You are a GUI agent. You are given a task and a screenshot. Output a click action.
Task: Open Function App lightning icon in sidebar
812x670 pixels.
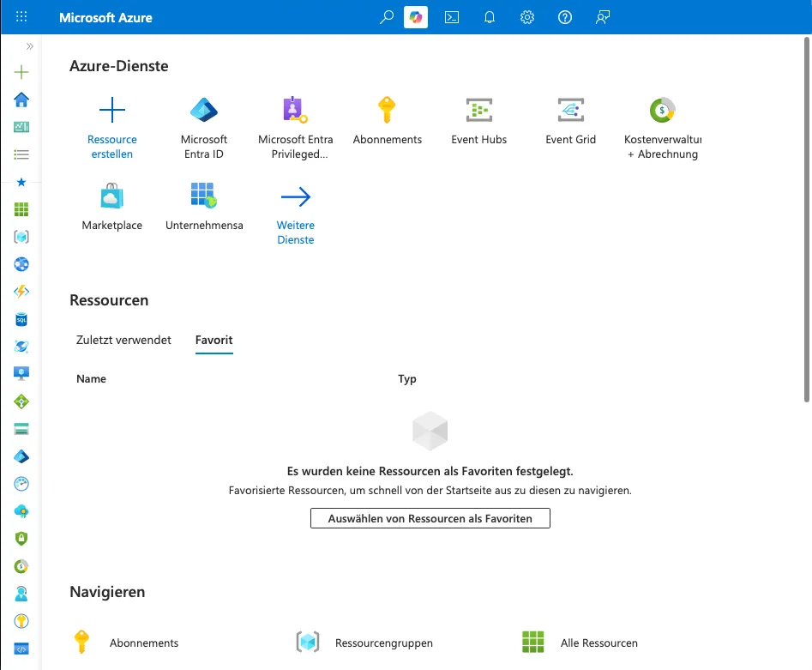click(x=21, y=291)
